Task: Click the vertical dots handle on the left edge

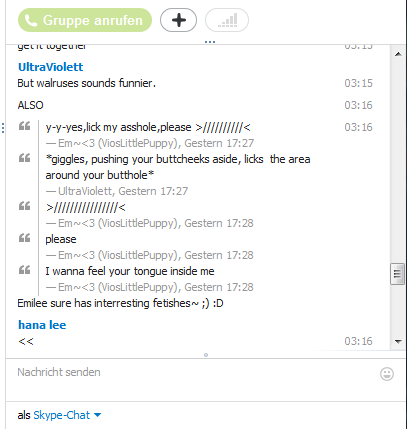Action: (x=3, y=128)
